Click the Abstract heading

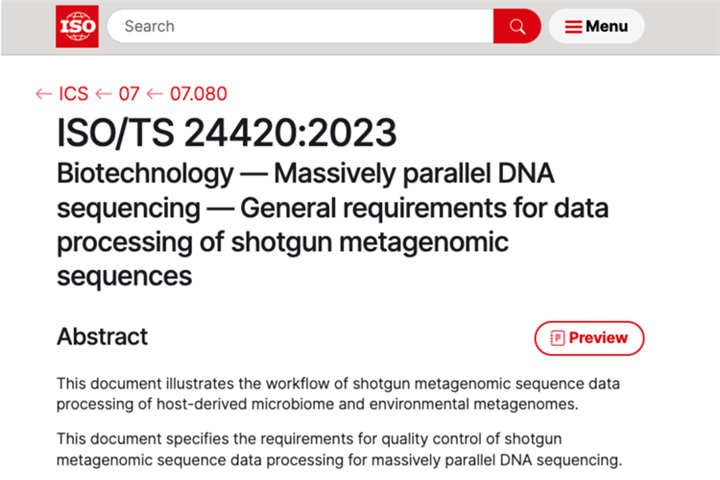click(x=102, y=336)
